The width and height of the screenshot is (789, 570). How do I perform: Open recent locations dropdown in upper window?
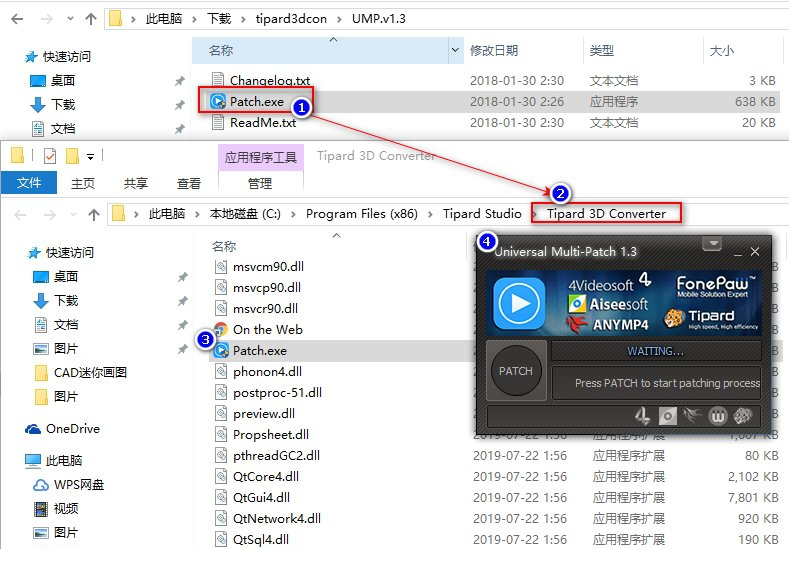(70, 19)
